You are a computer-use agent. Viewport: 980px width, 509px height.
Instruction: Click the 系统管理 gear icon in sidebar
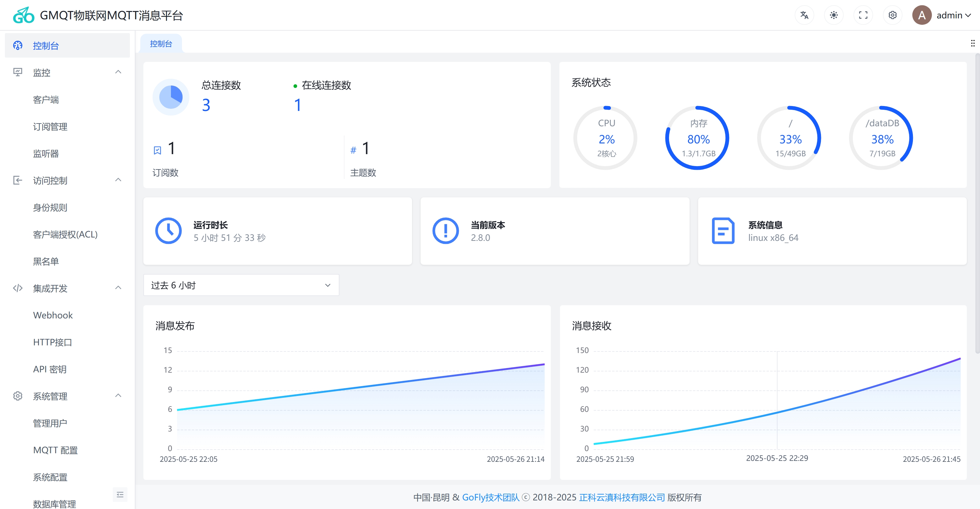pos(18,396)
